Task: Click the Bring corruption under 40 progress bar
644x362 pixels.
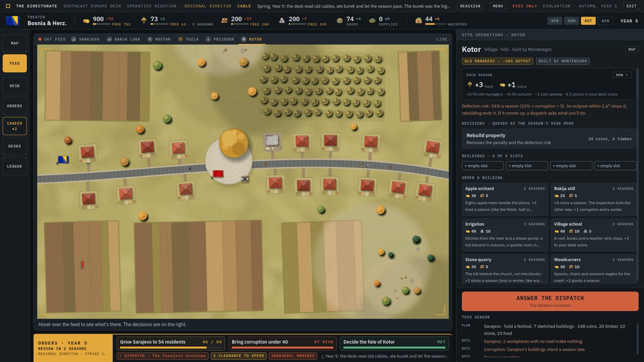Action: tap(282, 348)
